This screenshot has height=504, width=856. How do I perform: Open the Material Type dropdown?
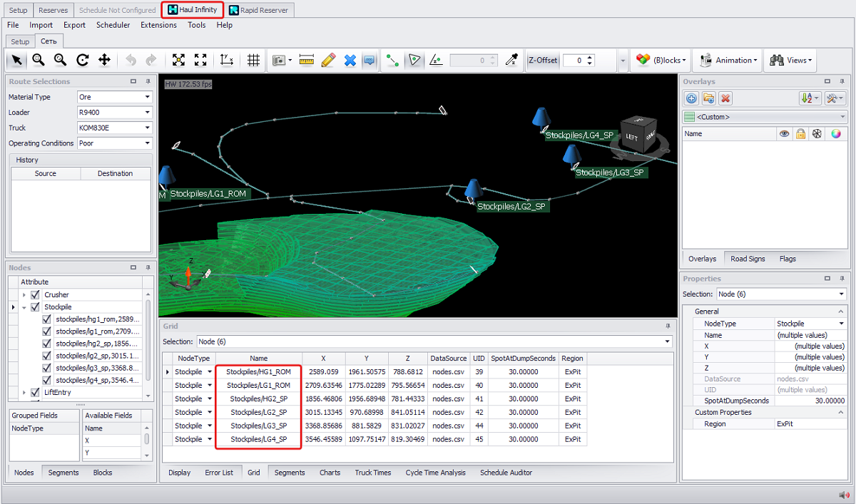tap(114, 97)
